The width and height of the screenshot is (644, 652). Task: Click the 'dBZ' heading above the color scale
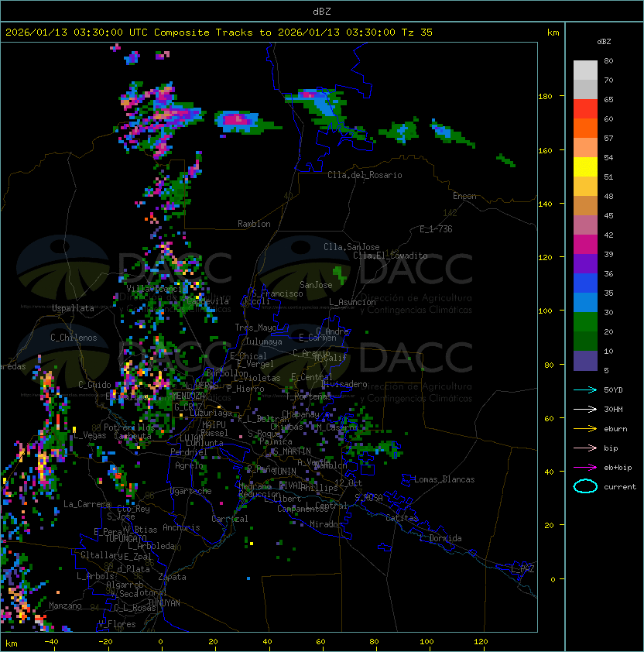pyautogui.click(x=604, y=42)
